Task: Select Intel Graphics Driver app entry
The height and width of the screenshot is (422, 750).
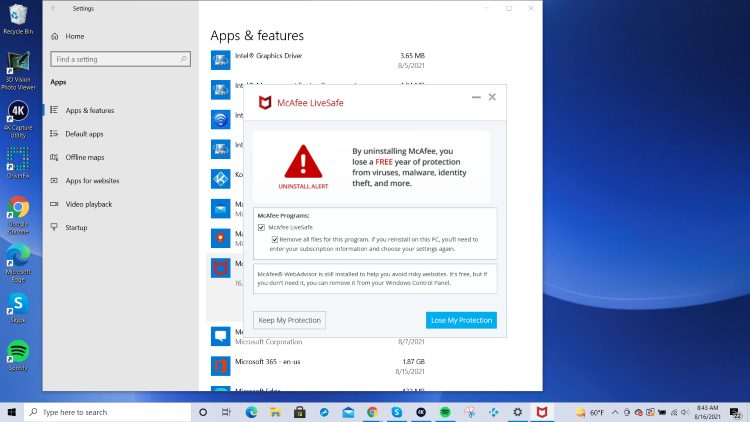Action: pos(318,60)
